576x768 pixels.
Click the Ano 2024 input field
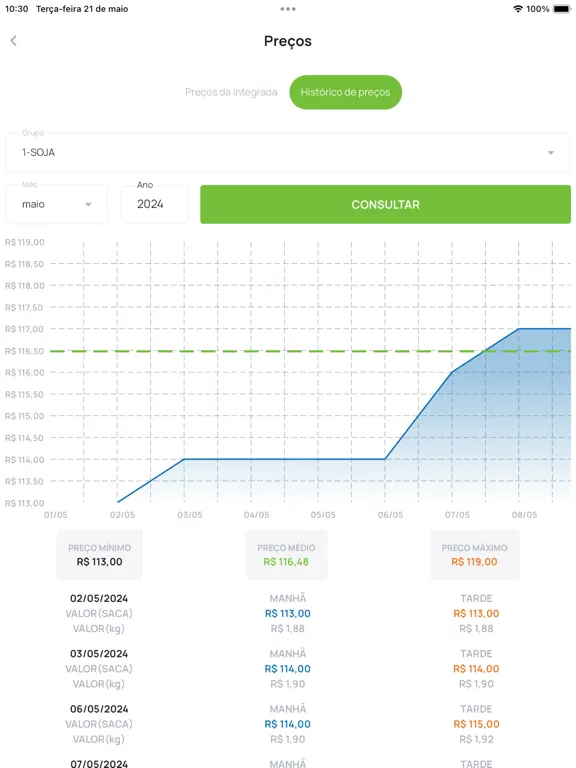click(154, 204)
